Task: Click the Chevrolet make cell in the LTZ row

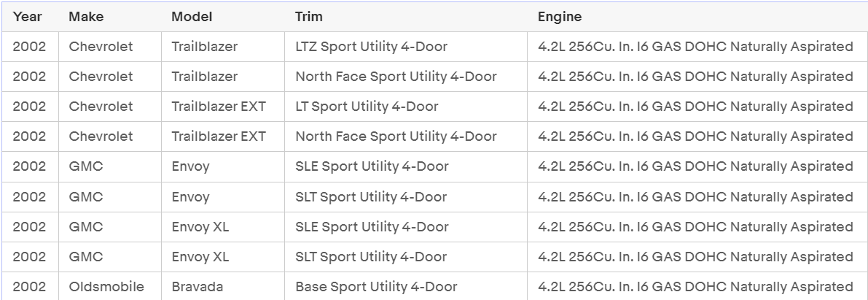Action: coord(101,47)
